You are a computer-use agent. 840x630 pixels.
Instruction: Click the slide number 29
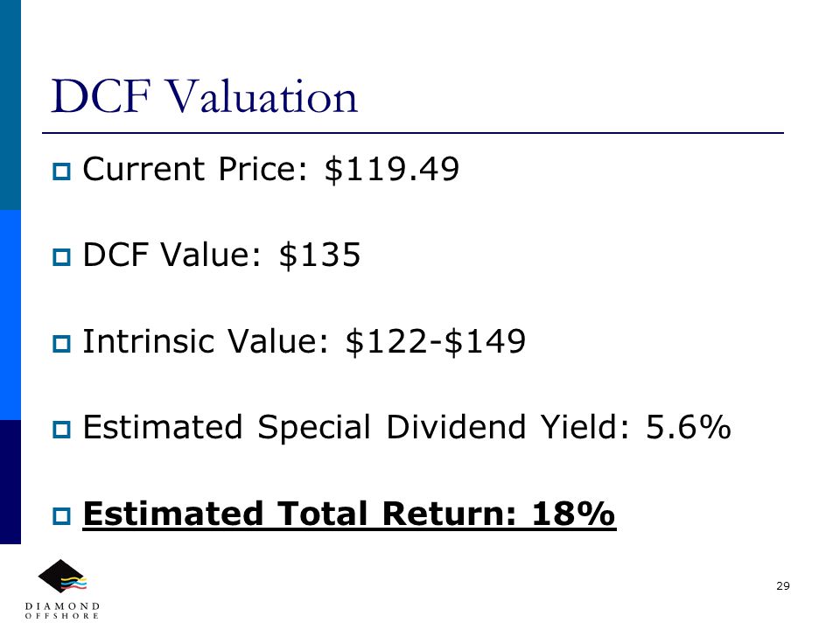[782, 586]
